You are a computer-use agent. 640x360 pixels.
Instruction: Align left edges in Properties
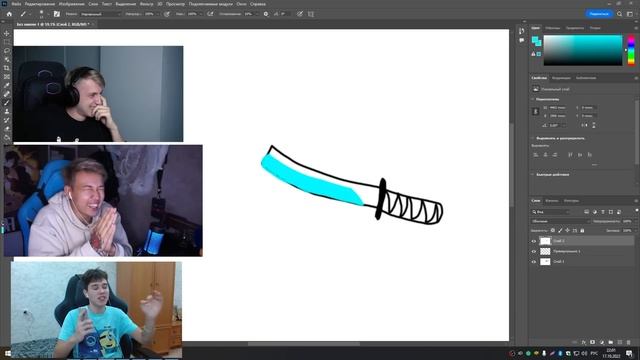pyautogui.click(x=536, y=155)
